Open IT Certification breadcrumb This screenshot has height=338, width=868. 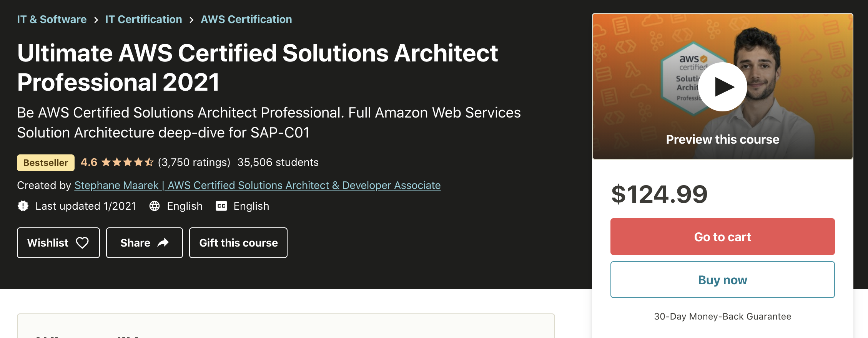pos(144,19)
